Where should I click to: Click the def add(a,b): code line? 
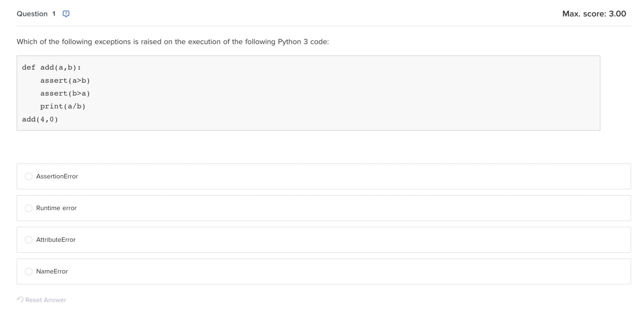51,67
